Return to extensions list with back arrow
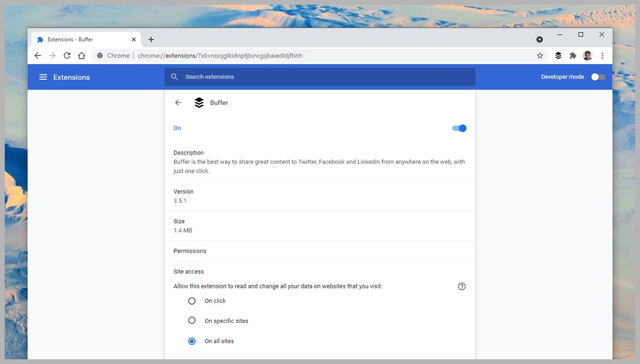640x364 pixels. click(x=178, y=103)
